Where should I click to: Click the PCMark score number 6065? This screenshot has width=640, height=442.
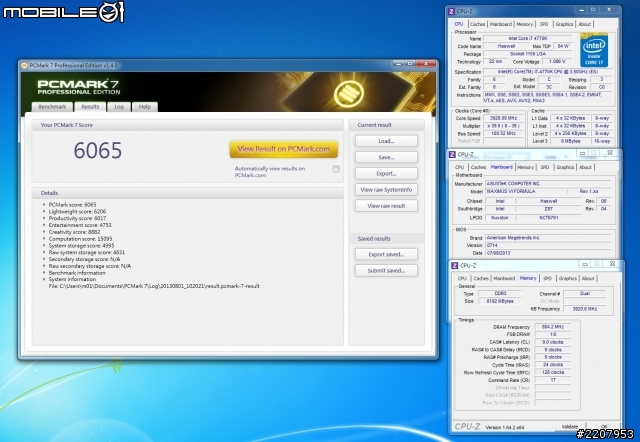tap(98, 151)
